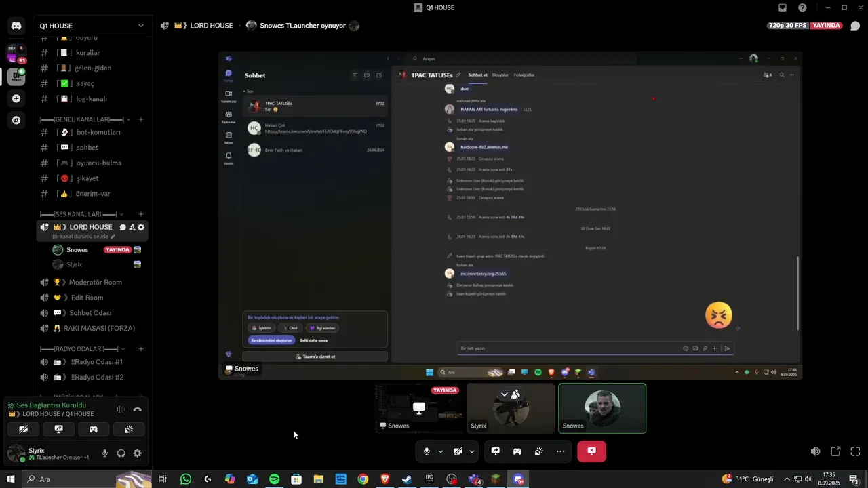The image size is (868, 488).
Task: Open camera device options arrow
Action: click(x=472, y=451)
